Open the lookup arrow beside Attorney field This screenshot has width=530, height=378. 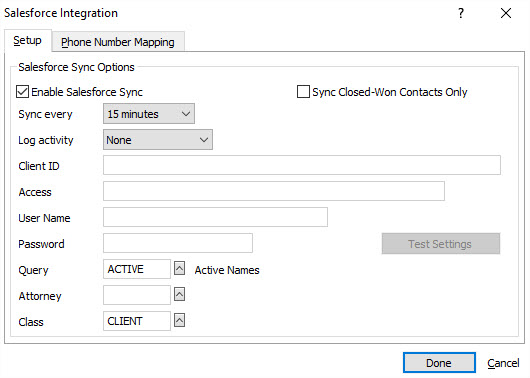179,294
